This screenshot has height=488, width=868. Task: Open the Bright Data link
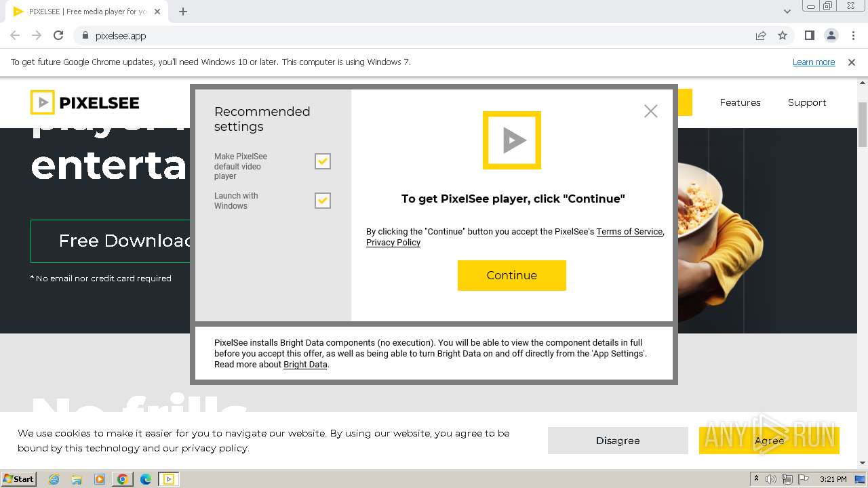click(x=305, y=365)
